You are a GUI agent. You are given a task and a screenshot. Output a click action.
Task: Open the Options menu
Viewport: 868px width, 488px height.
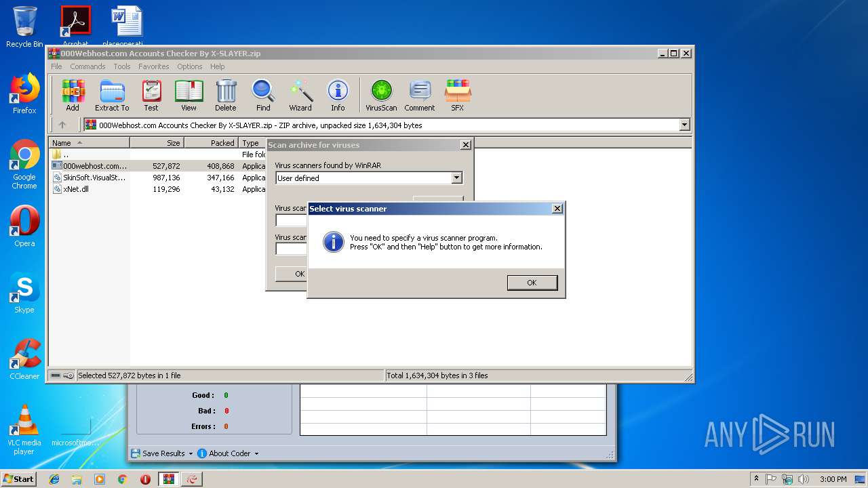pyautogui.click(x=190, y=66)
